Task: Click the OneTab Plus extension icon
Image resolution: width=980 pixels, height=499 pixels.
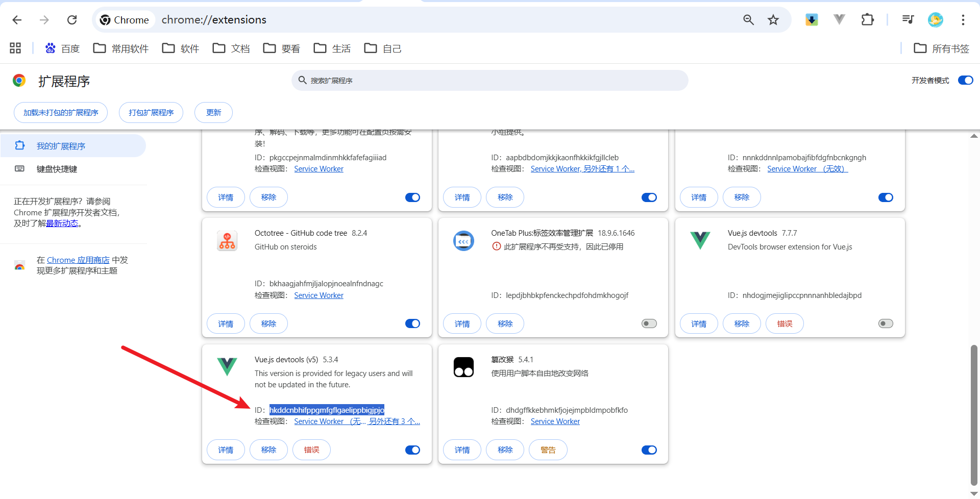Action: coord(463,241)
